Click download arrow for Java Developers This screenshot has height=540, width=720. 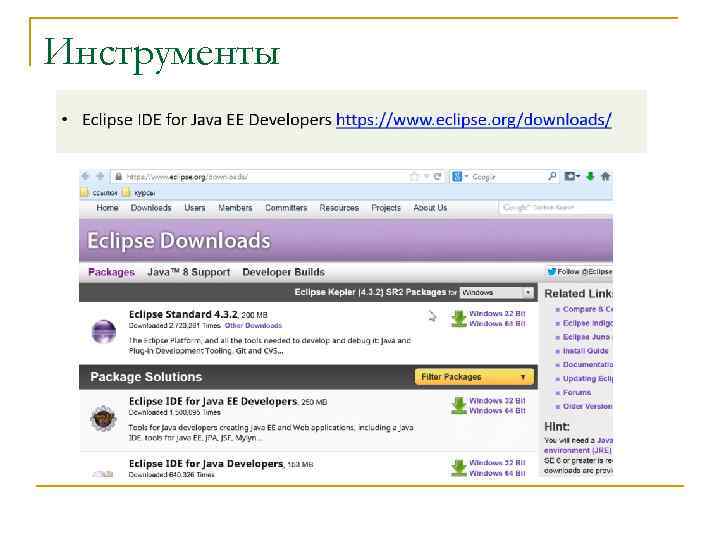click(x=459, y=468)
